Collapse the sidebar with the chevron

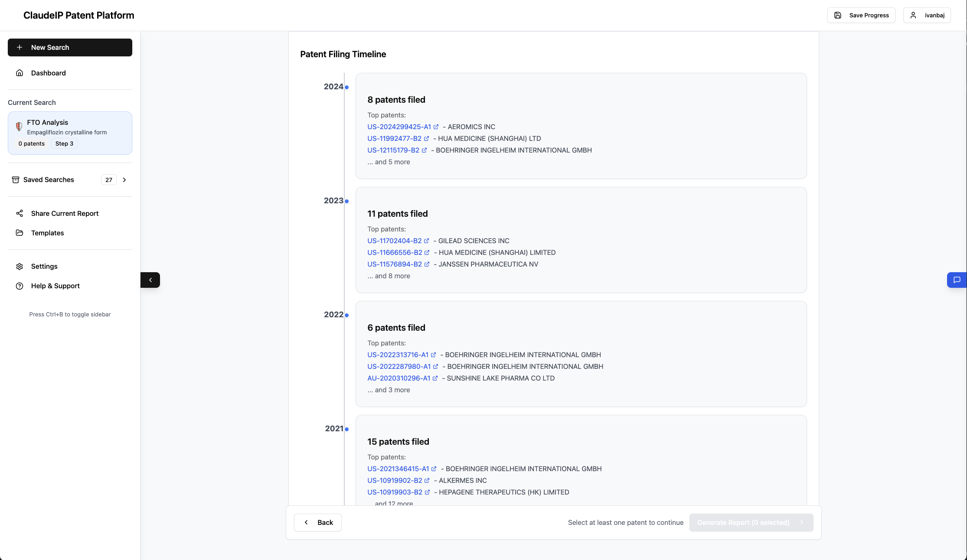[150, 280]
